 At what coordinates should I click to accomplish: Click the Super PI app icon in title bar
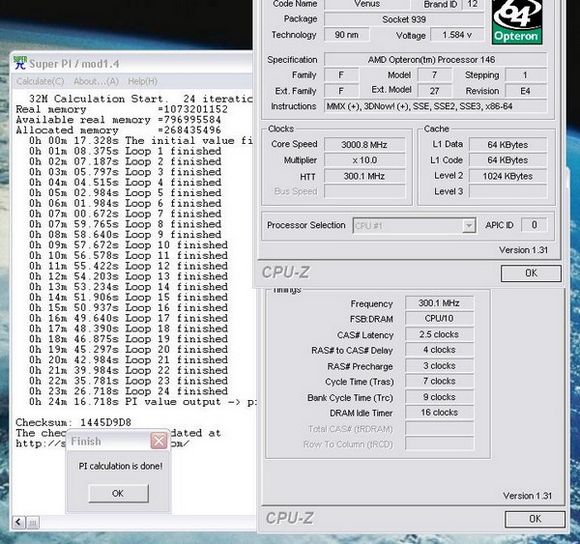(20, 63)
